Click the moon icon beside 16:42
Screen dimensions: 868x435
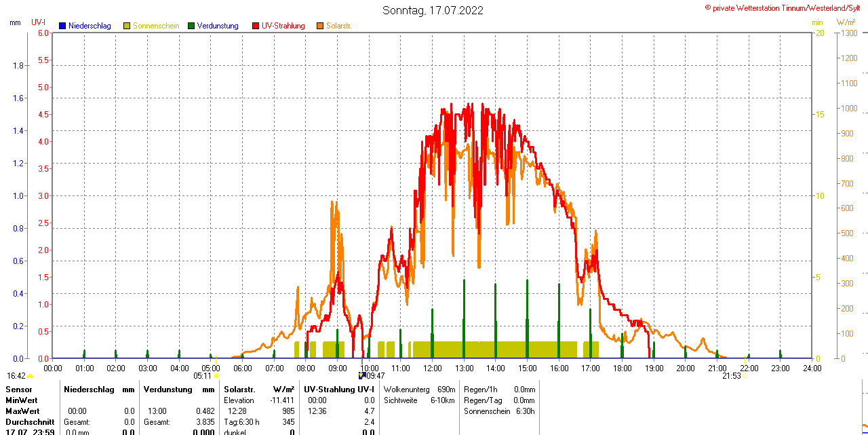click(31, 375)
